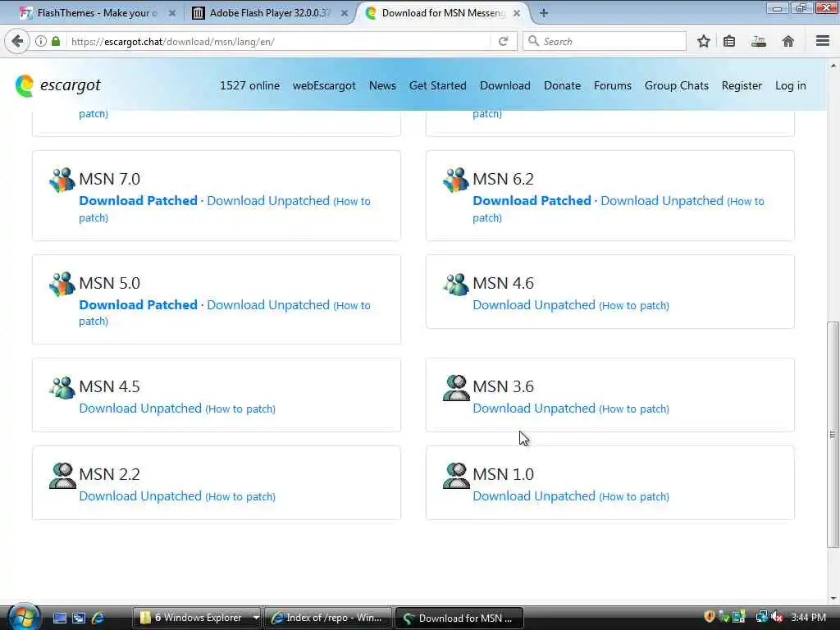Download Unpatched MSN 6.2

coord(662,200)
